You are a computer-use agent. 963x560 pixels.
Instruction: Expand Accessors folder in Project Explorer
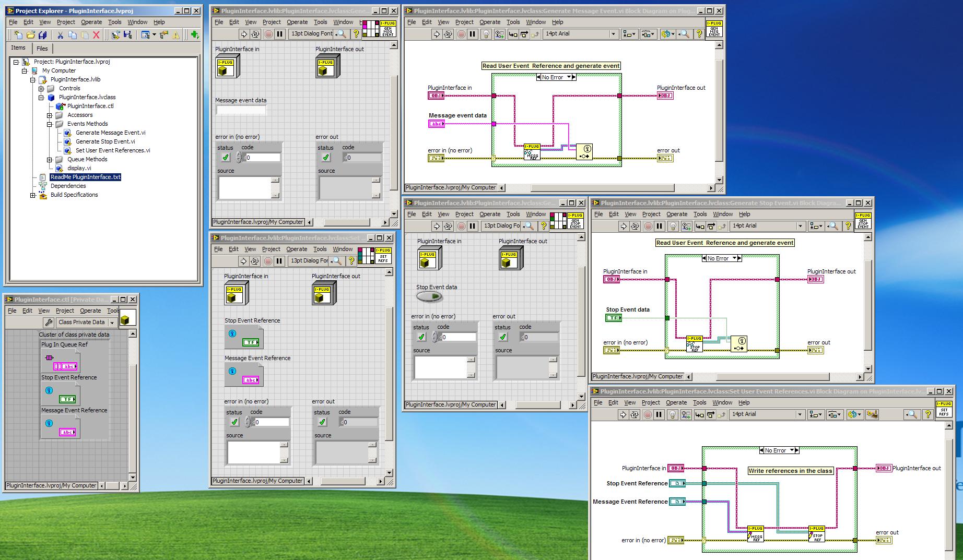click(50, 115)
